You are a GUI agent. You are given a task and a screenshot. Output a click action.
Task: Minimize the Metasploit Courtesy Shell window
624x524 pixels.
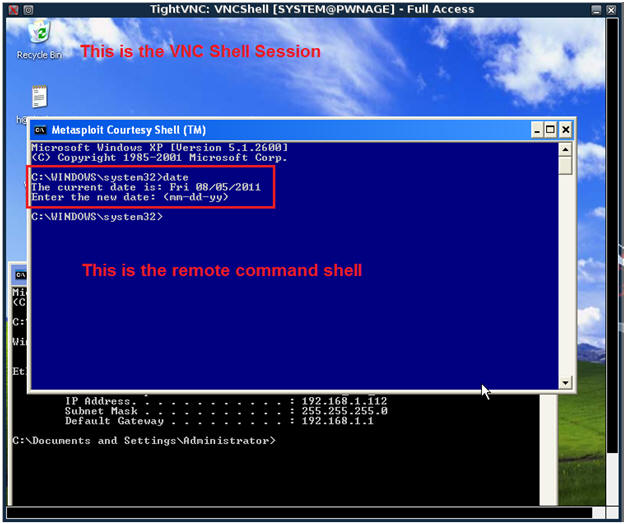click(537, 130)
